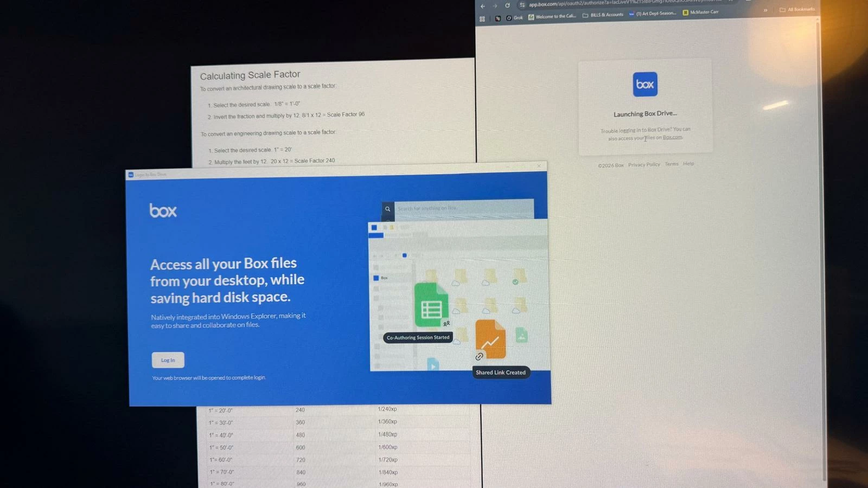Screen dimensions: 868x488
Task: Click the '1" = 50'-0"' table cell
Action: [221, 448]
